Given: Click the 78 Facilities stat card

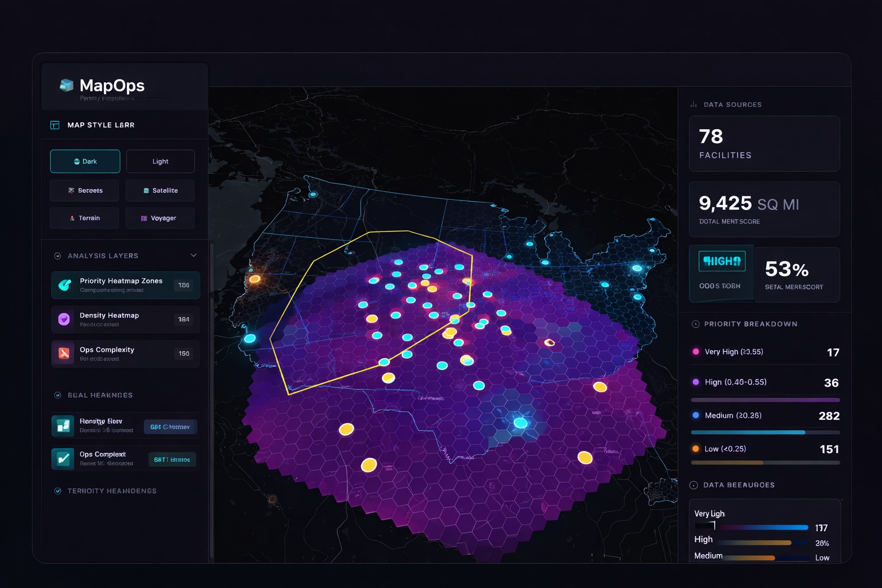Looking at the screenshot, I should coord(764,144).
